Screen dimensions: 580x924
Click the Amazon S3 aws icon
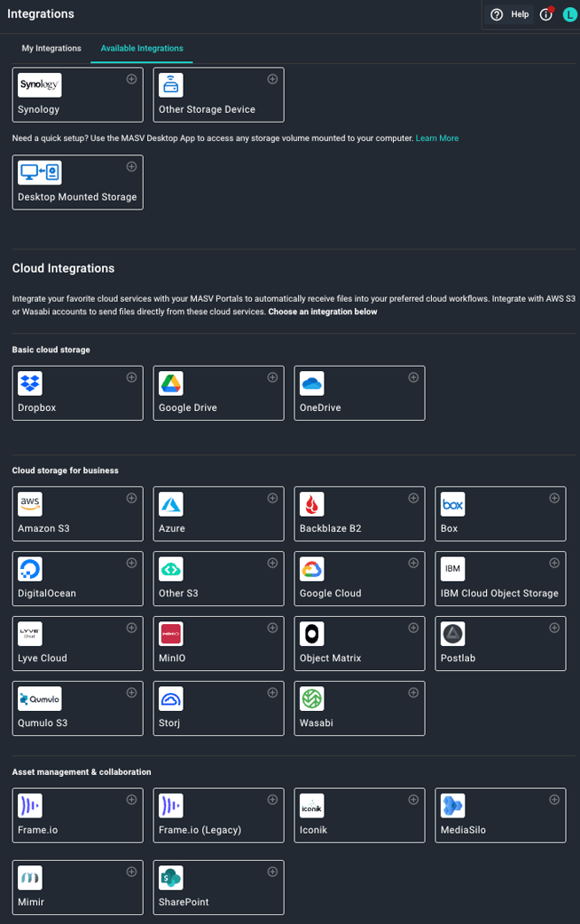point(30,504)
